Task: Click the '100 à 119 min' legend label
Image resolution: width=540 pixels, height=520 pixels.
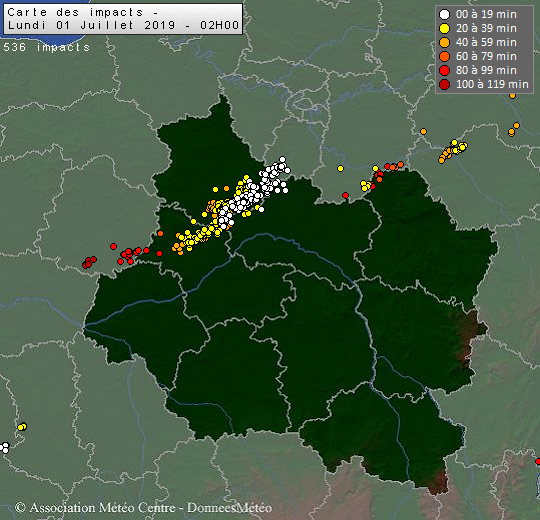Action: pyautogui.click(x=492, y=84)
